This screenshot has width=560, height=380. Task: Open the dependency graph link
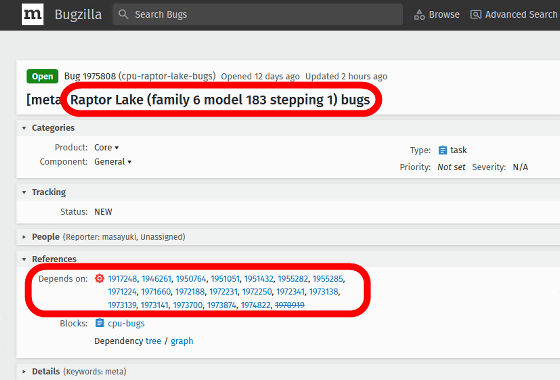pyautogui.click(x=182, y=341)
